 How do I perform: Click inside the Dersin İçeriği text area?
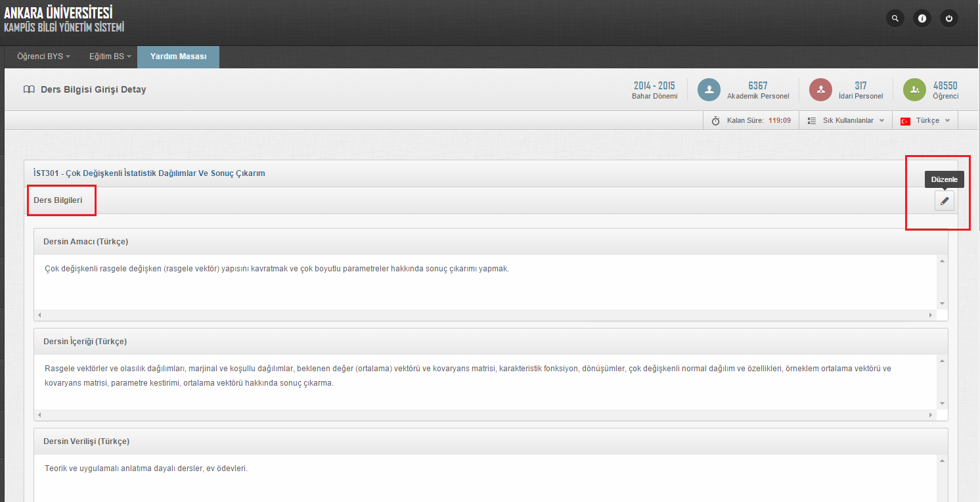click(x=485, y=382)
